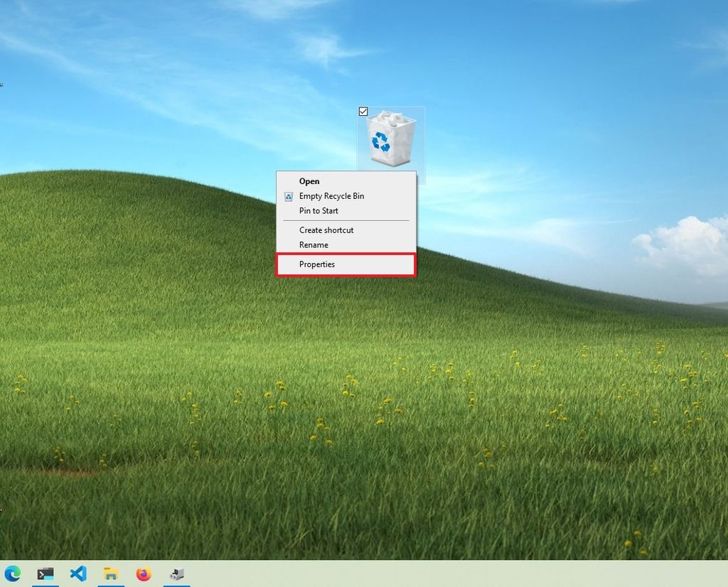Select Rename in the context menu
Image resolution: width=728 pixels, height=587 pixels.
[314, 244]
